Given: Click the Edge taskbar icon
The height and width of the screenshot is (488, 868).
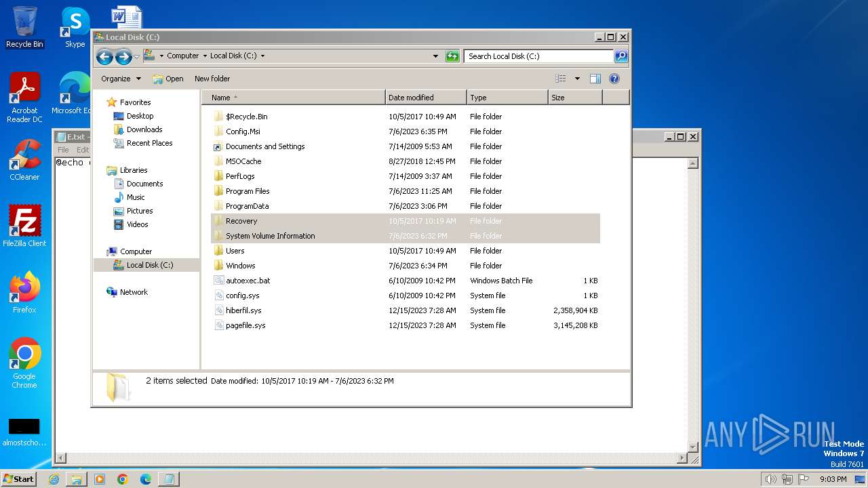Looking at the screenshot, I should [x=146, y=479].
